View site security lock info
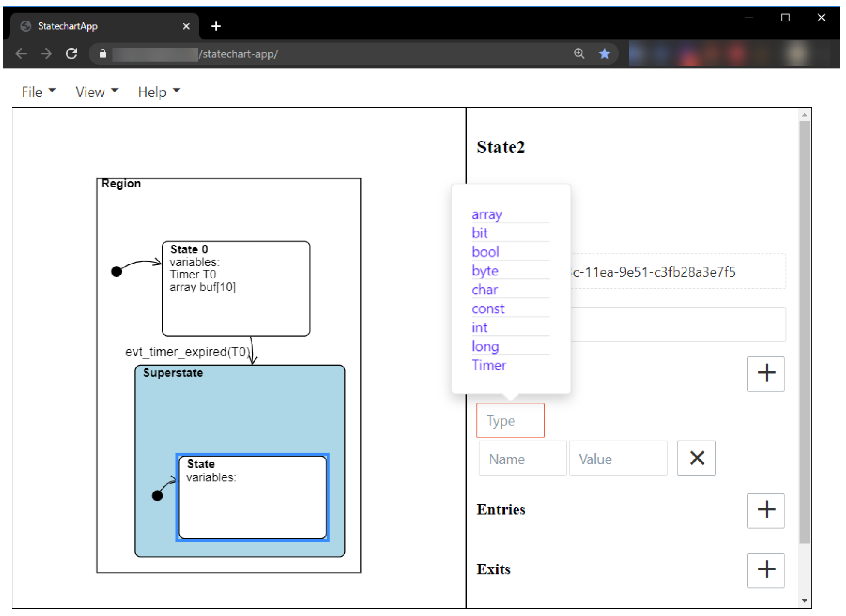846x616 pixels. tap(103, 54)
